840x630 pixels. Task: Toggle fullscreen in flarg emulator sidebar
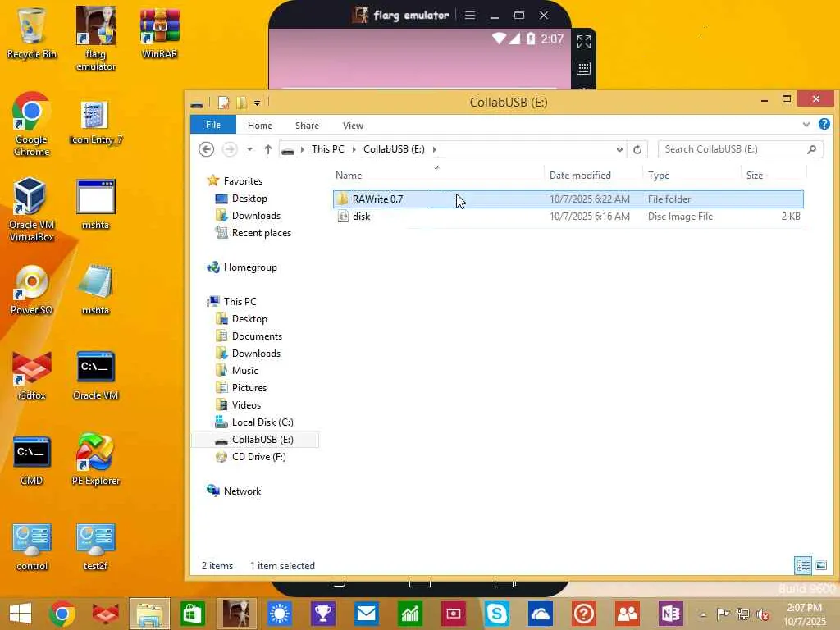click(584, 42)
